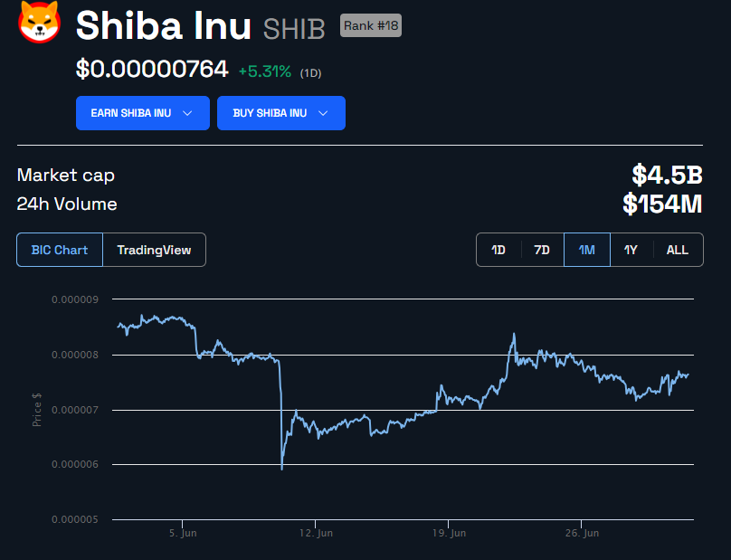
Task: Click the 12. Jun date axis label
Action: (315, 534)
